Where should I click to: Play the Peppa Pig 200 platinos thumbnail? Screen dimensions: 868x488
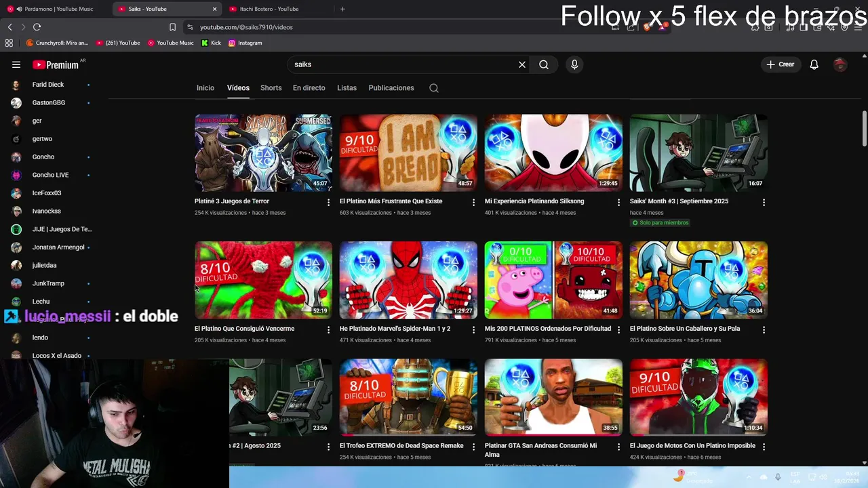[x=553, y=280]
